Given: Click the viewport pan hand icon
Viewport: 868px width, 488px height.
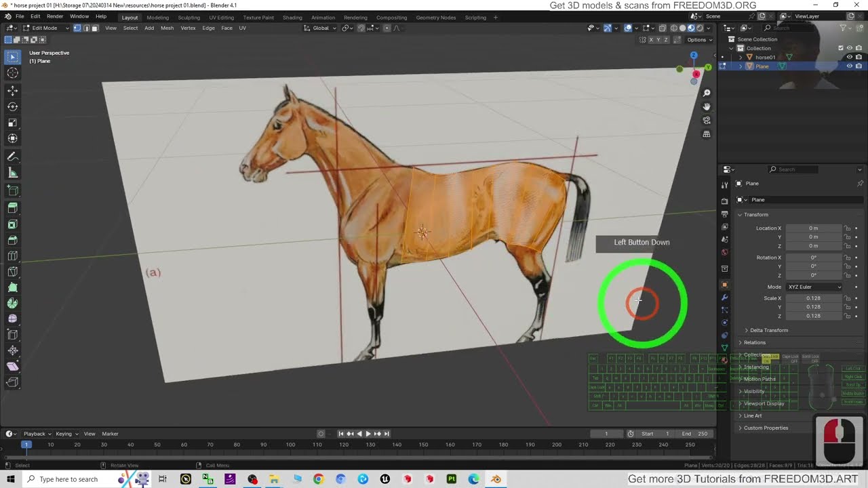Looking at the screenshot, I should coord(707,106).
